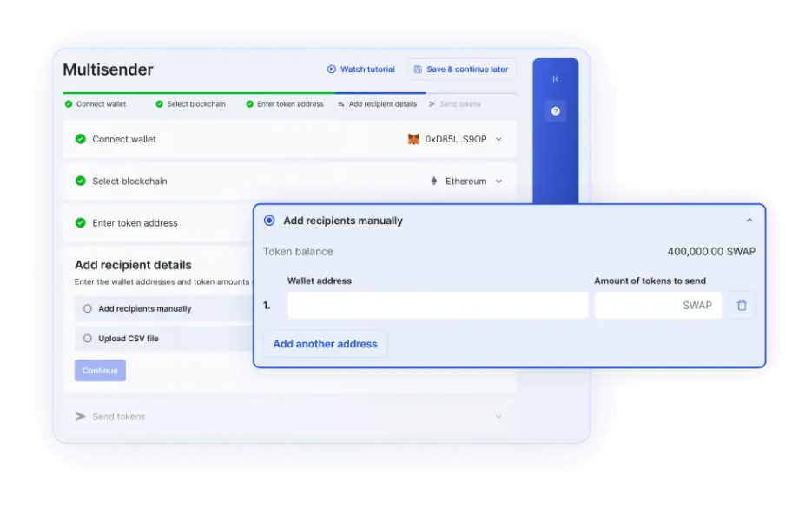Click the green check beside Connect wallet row
This screenshot has height=515, width=812.
click(80, 139)
